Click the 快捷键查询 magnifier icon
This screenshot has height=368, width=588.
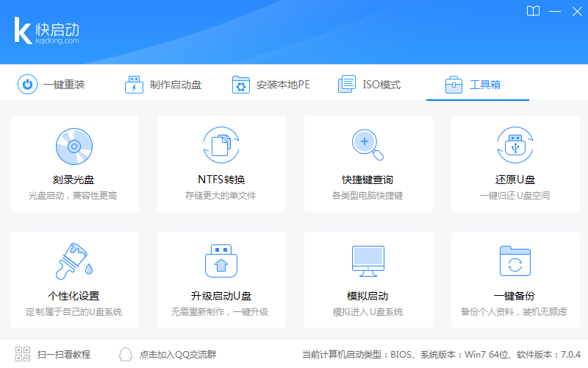(367, 145)
